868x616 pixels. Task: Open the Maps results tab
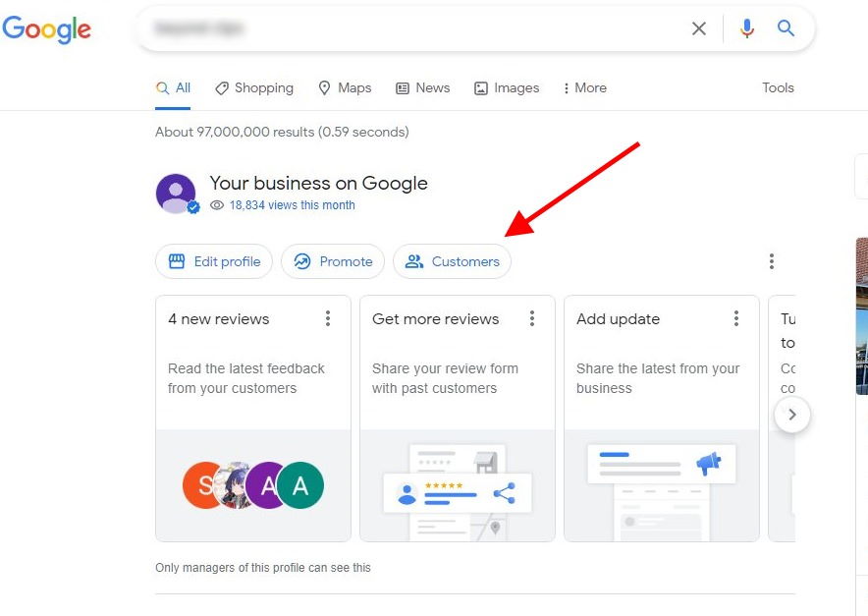coord(345,87)
